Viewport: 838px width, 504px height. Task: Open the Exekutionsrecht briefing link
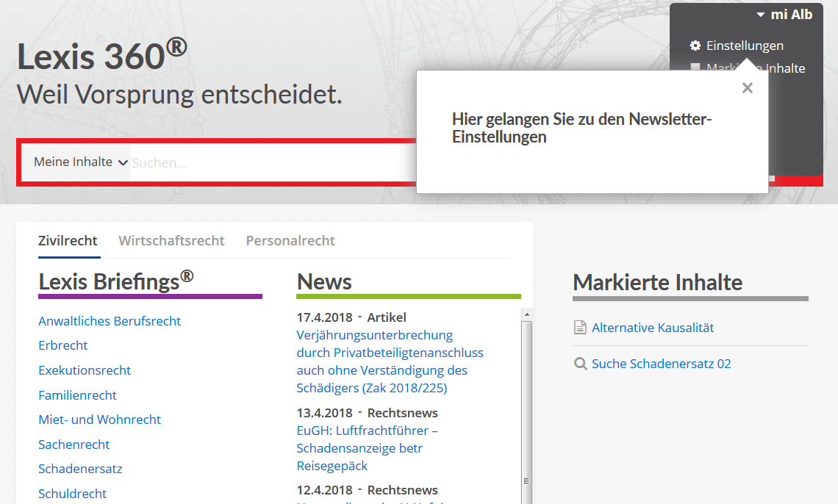[x=85, y=370]
